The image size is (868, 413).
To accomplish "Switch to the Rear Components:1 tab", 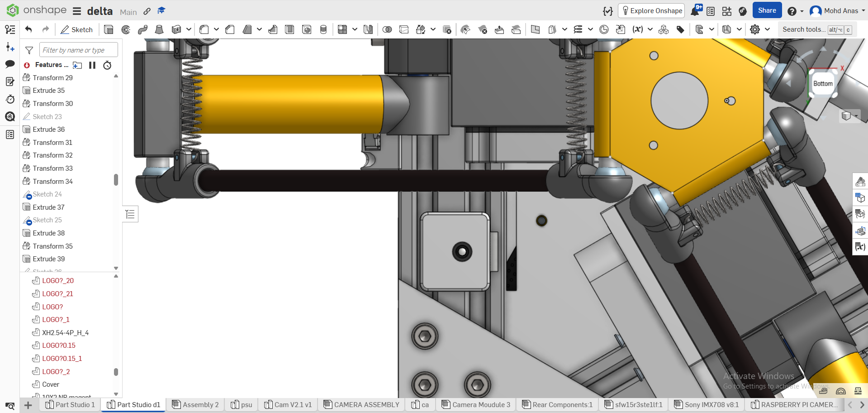I will point(557,405).
